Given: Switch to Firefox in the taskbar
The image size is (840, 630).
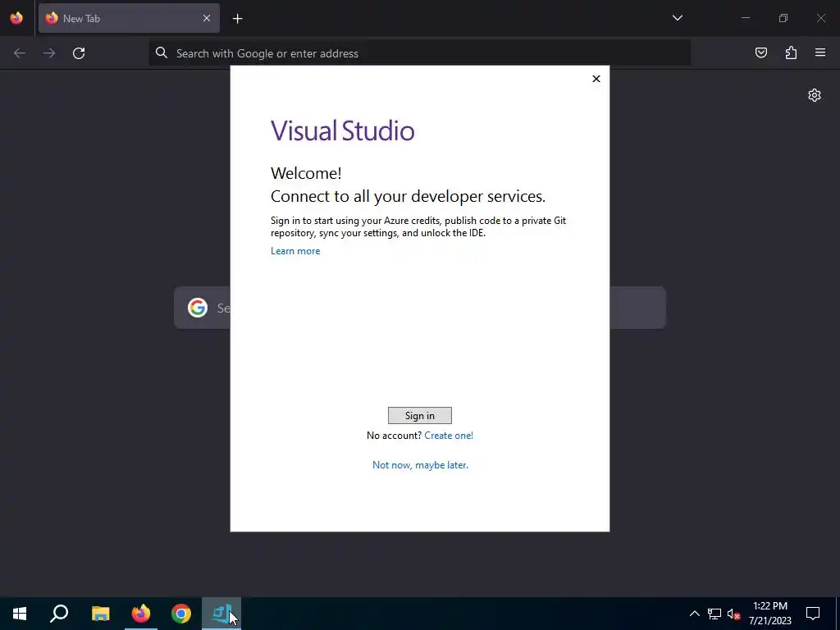Looking at the screenshot, I should click(x=141, y=614).
